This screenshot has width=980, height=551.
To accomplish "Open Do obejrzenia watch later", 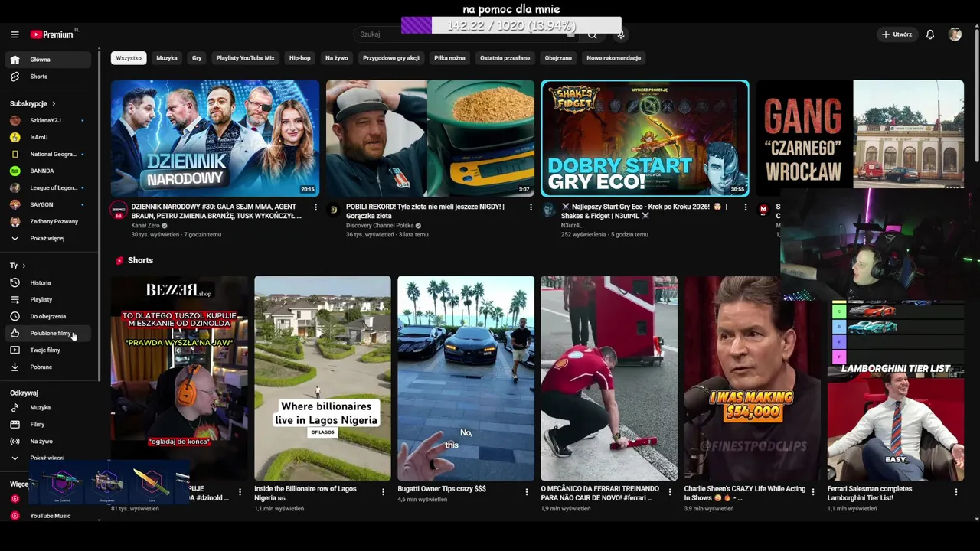I will (47, 316).
